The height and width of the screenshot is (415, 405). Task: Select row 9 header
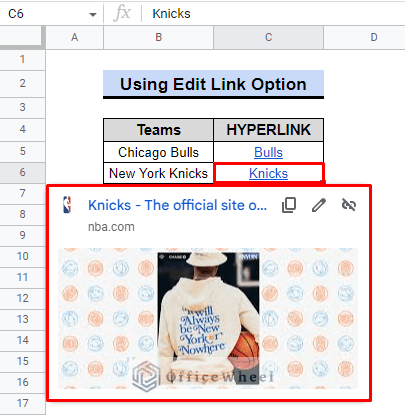pos(22,235)
